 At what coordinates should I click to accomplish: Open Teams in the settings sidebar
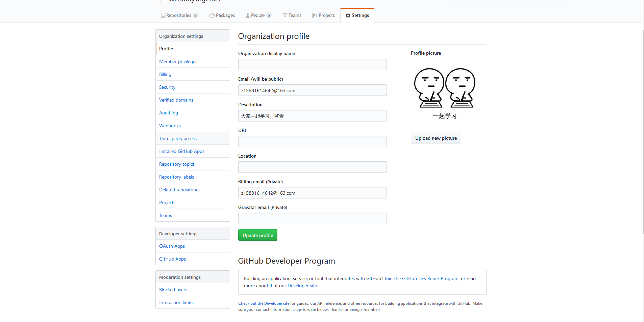click(193, 215)
